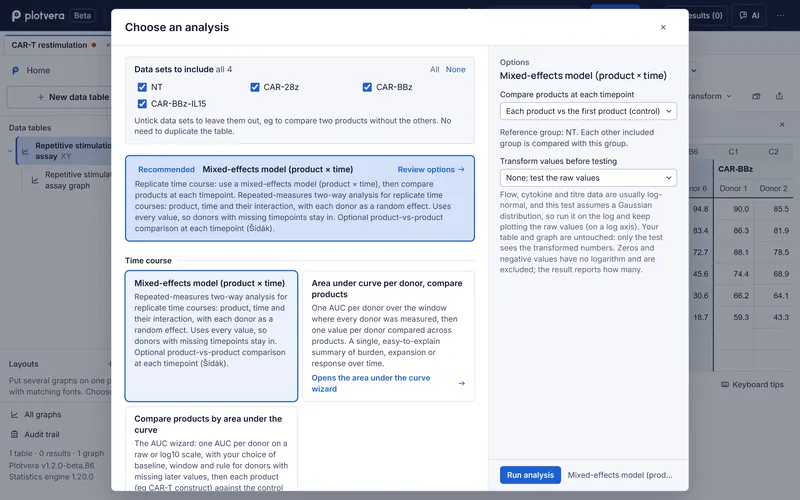Click the Home icon in sidebar
Image resolution: width=800 pixels, height=500 pixels.
[15, 70]
